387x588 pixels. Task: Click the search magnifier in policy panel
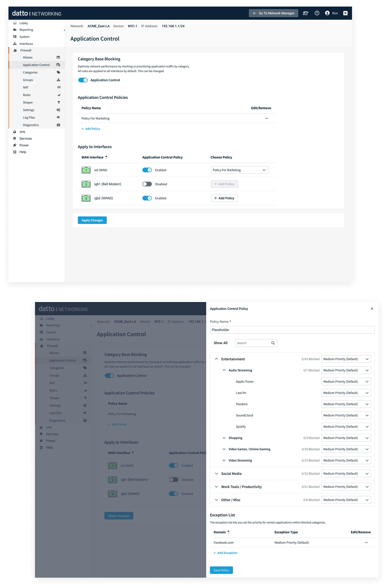[273, 343]
